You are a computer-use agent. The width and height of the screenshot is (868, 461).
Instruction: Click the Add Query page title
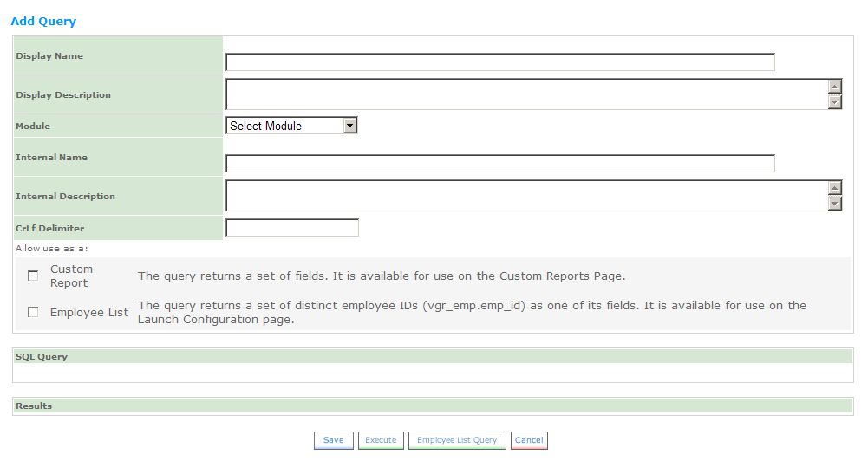click(43, 21)
